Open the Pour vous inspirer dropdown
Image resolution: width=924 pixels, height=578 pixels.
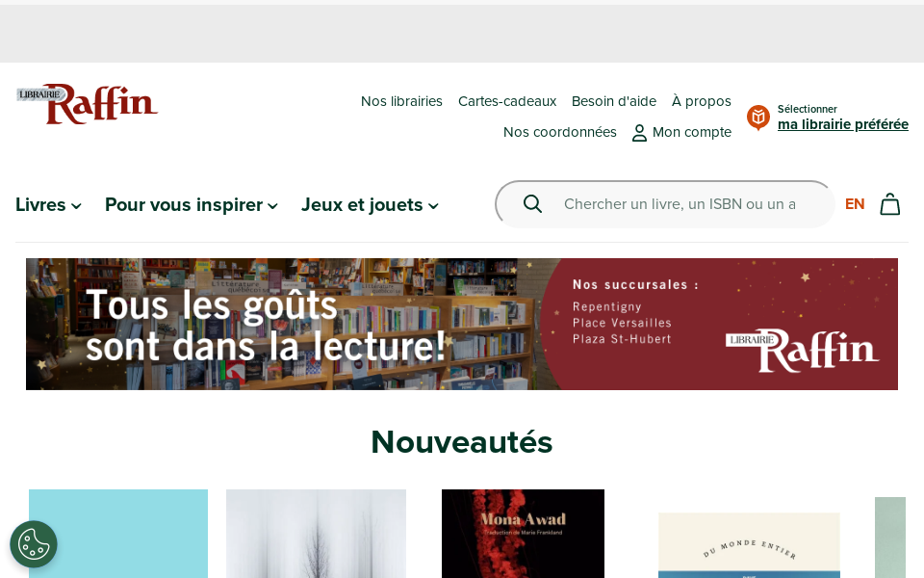[190, 204]
